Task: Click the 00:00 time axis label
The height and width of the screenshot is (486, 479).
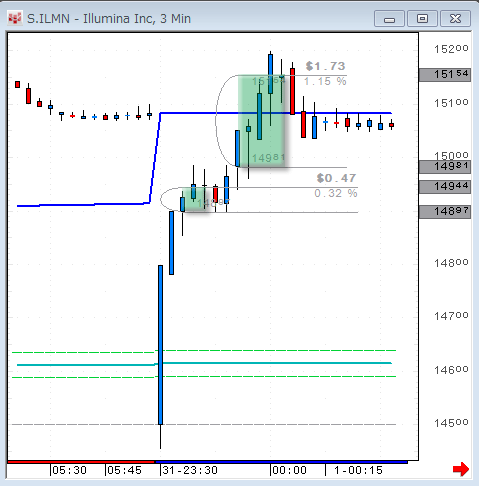Action: (x=289, y=470)
